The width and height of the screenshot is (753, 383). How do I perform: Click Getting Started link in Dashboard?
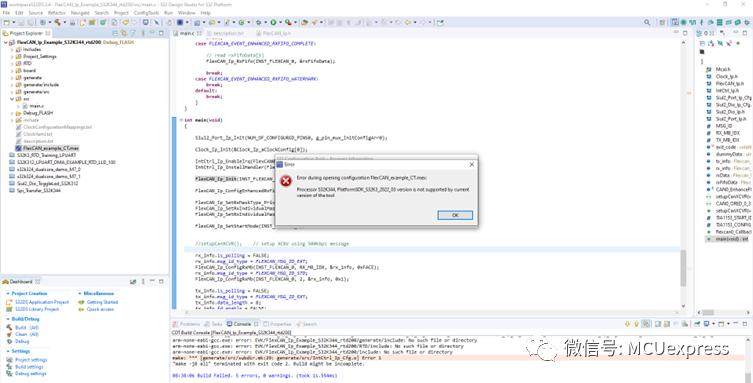point(102,302)
